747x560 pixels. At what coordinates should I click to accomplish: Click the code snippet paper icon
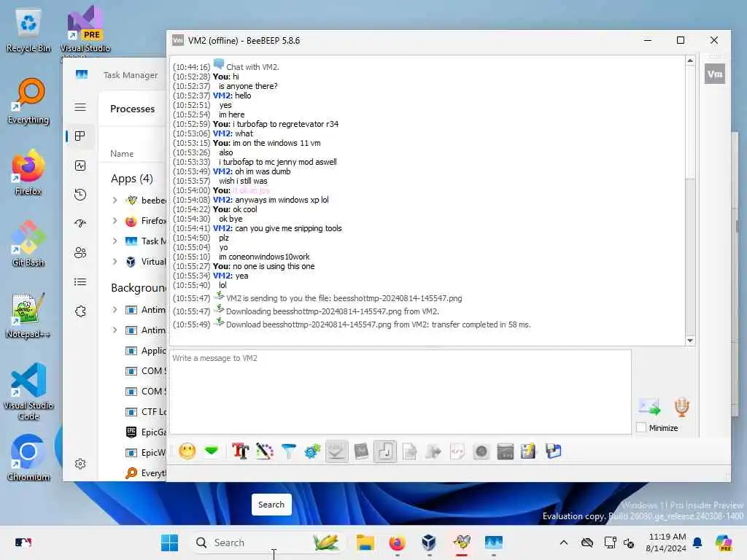coord(457,451)
